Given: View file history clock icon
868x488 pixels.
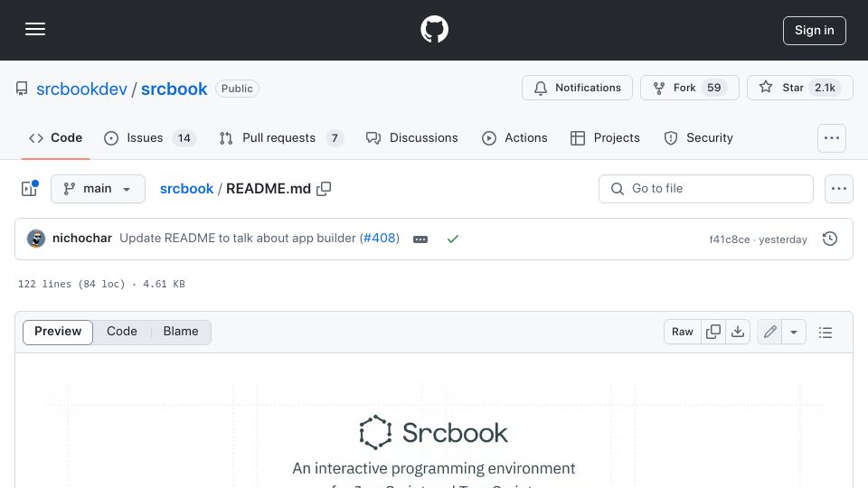Looking at the screenshot, I should pyautogui.click(x=830, y=239).
